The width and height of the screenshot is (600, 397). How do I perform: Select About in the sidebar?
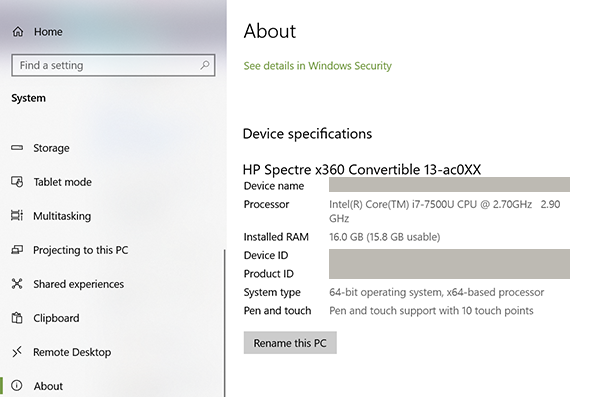(x=48, y=386)
